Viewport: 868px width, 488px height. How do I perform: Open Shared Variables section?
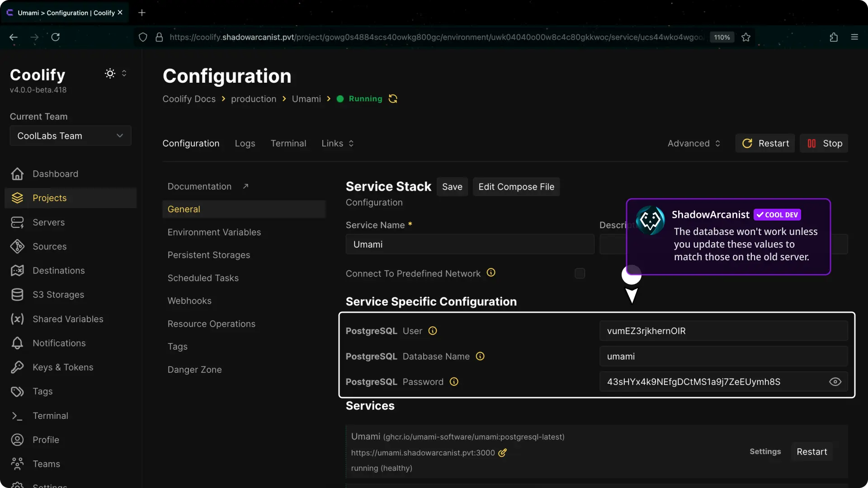pos(69,319)
